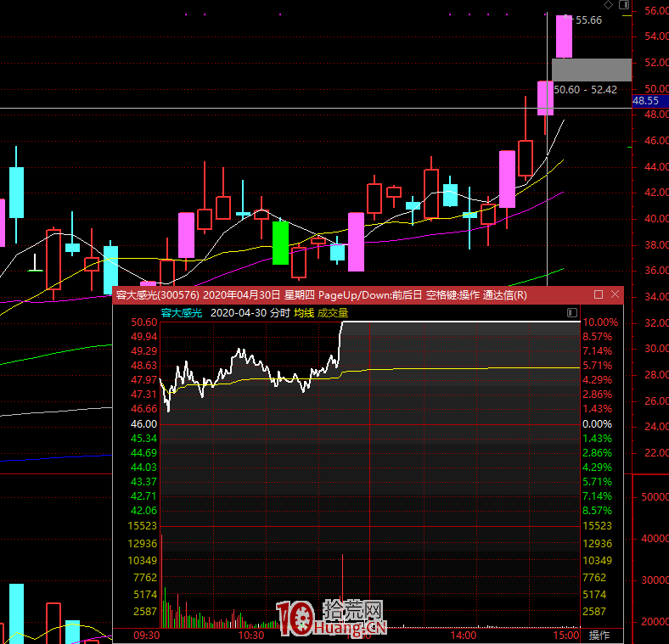This screenshot has height=644, width=669.
Task: Click the diamond icon above the main chart
Action: 608,5
